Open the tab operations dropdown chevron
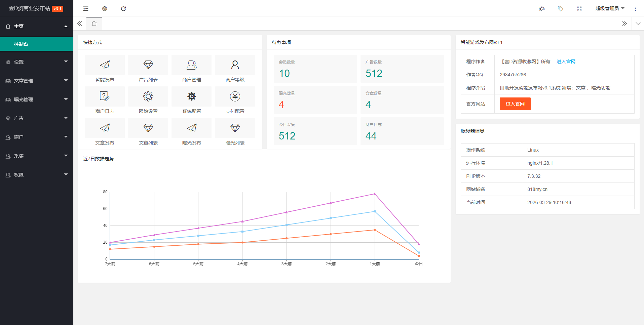Image resolution: width=644 pixels, height=325 pixels. pyautogui.click(x=638, y=24)
